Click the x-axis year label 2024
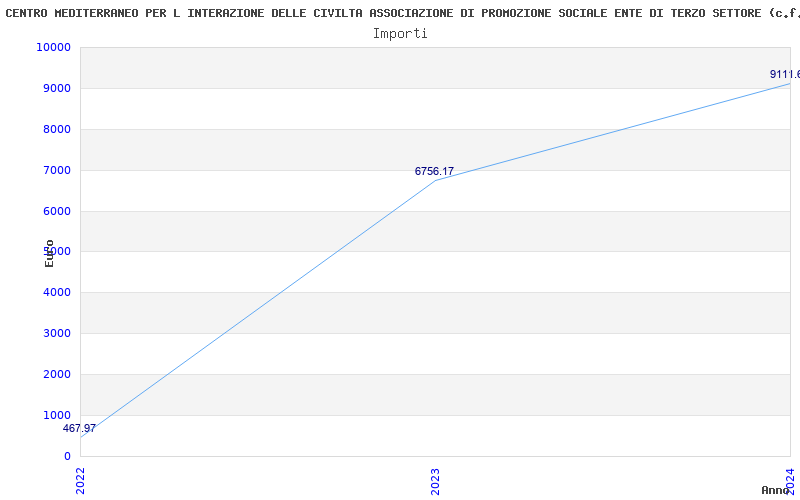The height and width of the screenshot is (500, 800). pos(790,481)
